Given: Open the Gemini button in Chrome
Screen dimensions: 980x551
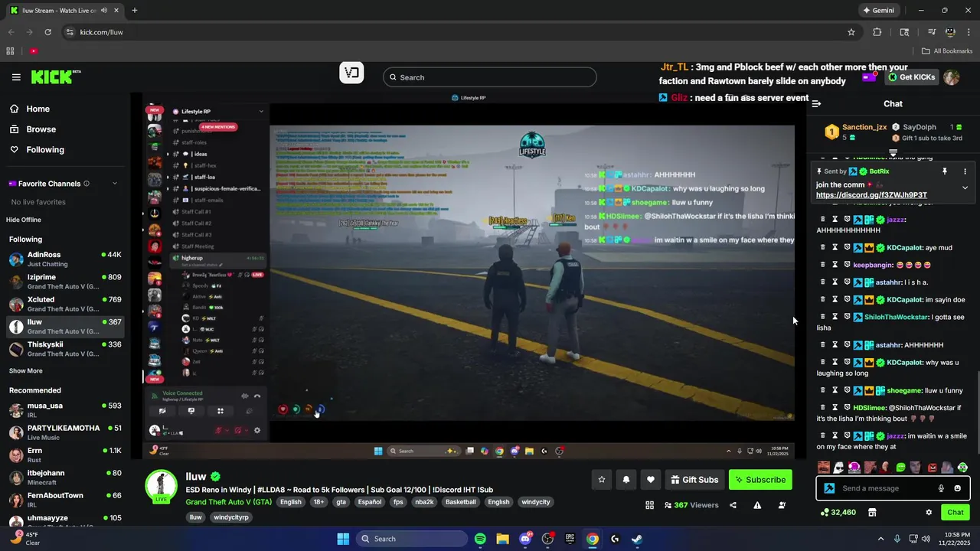Looking at the screenshot, I should (878, 11).
